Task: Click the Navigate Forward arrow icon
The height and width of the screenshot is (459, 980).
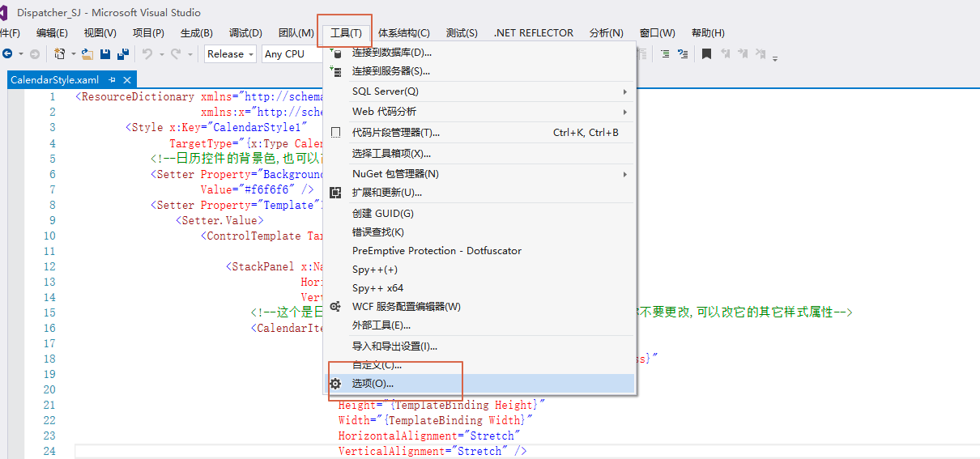Action: point(34,54)
